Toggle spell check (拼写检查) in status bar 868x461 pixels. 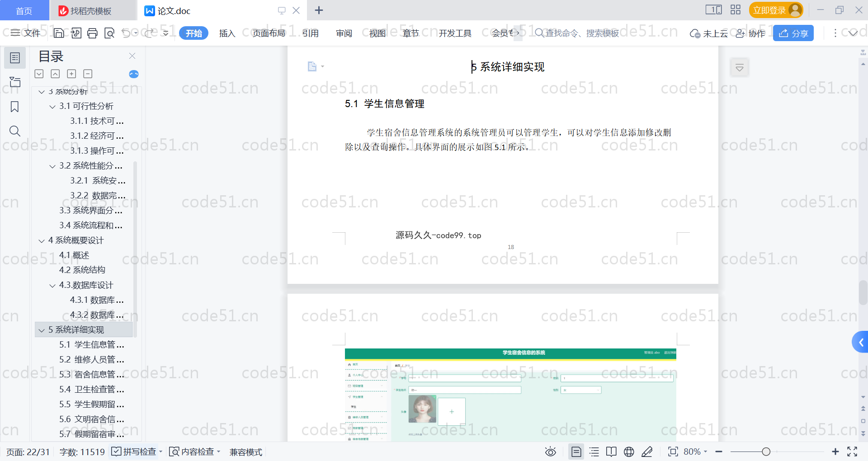tap(134, 452)
